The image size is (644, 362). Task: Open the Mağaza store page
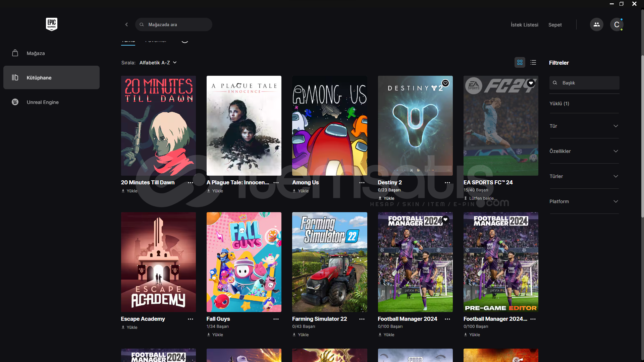[x=51, y=53]
